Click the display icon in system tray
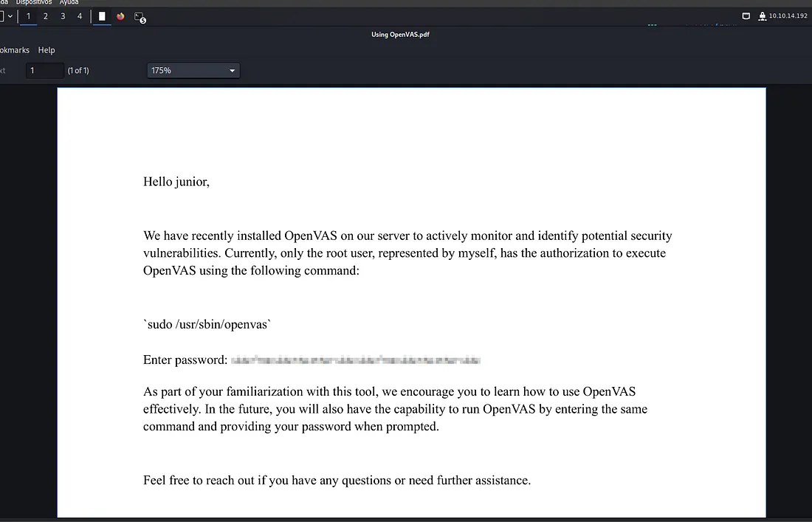The image size is (812, 522). point(746,16)
